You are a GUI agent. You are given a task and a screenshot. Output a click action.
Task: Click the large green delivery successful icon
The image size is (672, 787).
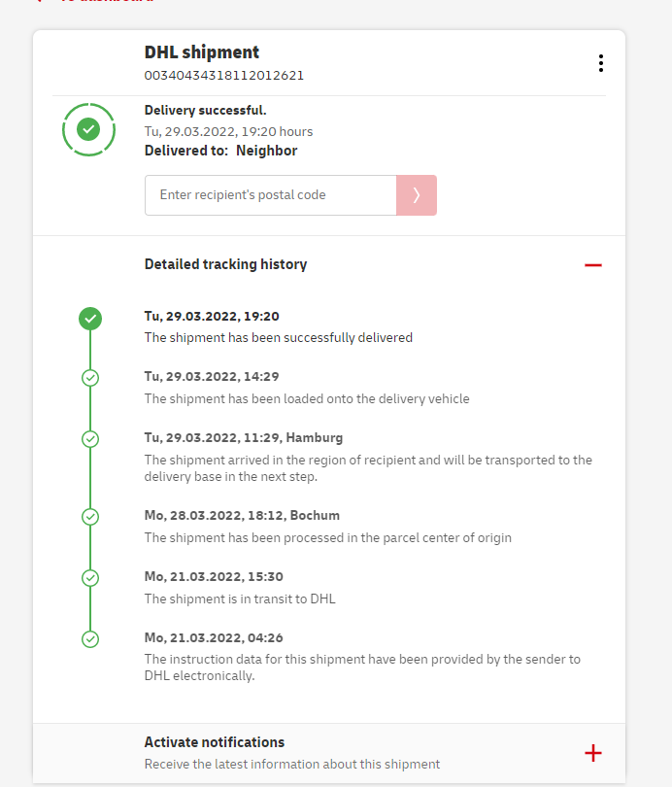tap(88, 128)
